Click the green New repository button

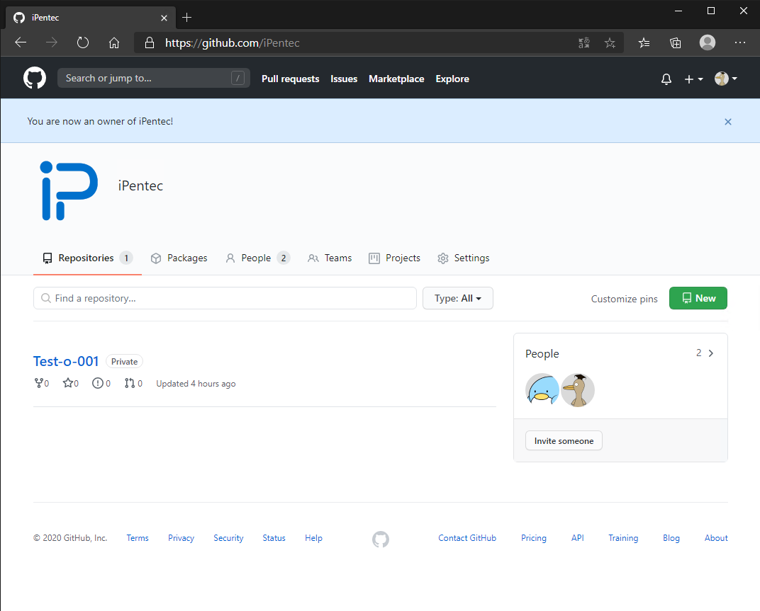[698, 298]
